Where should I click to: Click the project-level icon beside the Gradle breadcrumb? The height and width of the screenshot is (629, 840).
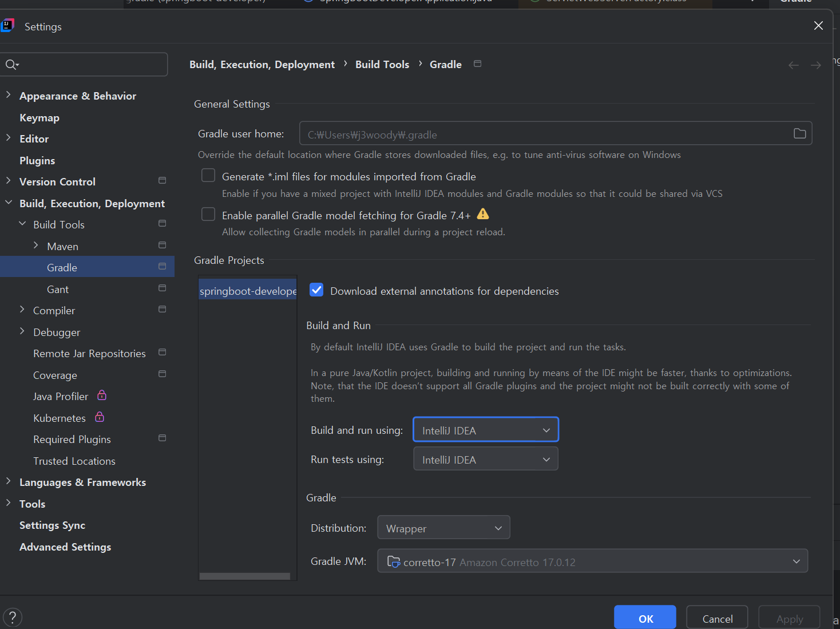click(x=478, y=64)
